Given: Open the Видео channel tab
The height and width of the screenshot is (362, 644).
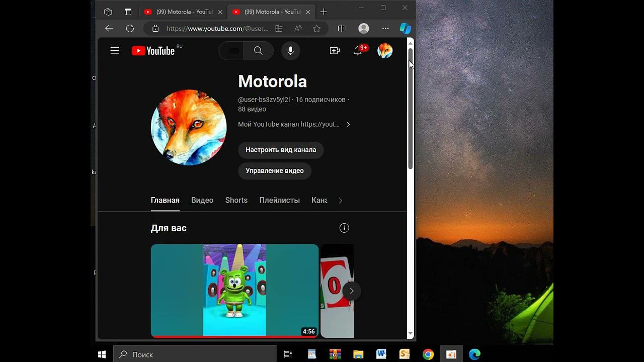Looking at the screenshot, I should pyautogui.click(x=202, y=200).
